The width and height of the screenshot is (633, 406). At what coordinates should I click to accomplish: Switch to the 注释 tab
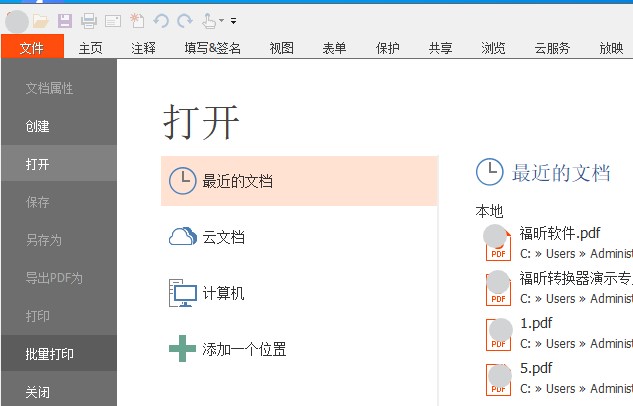[x=143, y=48]
